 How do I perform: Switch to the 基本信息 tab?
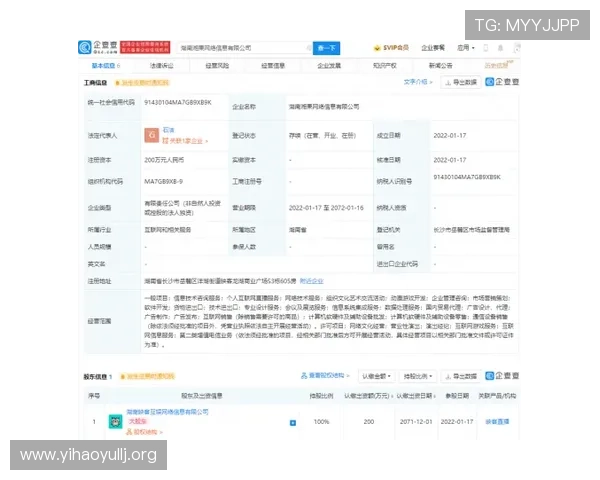tap(106, 66)
